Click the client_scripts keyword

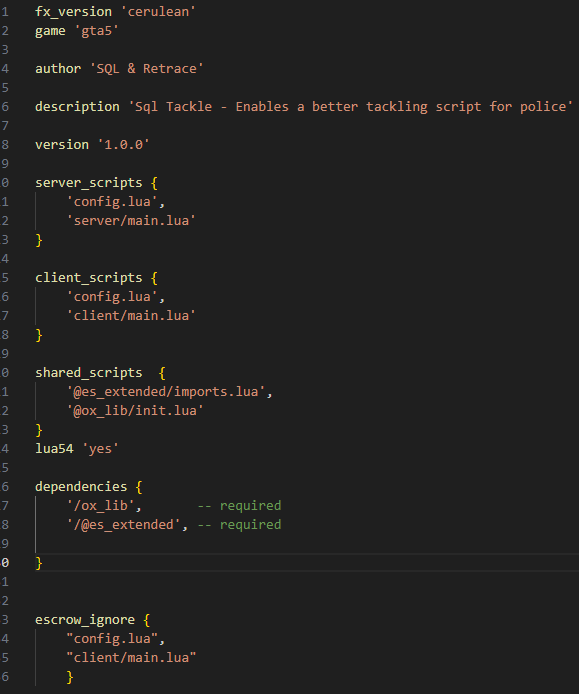click(89, 278)
